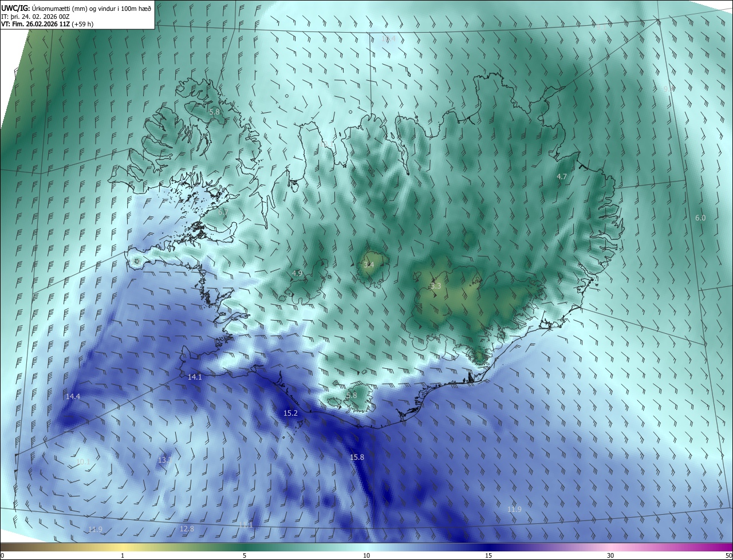Click the 3.3 value on the large glacier
733x560 pixels.
436,286
